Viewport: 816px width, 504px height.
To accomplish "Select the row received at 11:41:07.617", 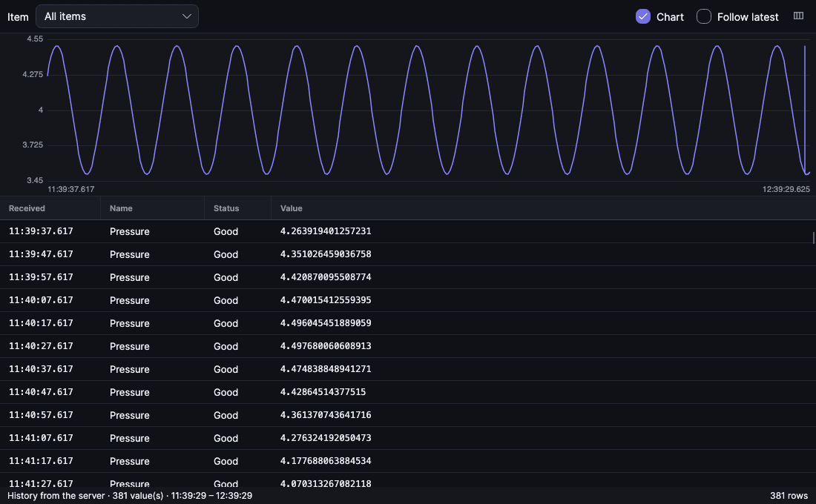I will pyautogui.click(x=408, y=438).
